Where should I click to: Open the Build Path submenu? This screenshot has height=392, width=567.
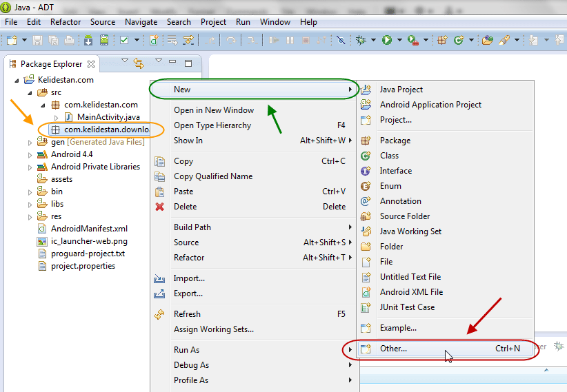point(253,227)
